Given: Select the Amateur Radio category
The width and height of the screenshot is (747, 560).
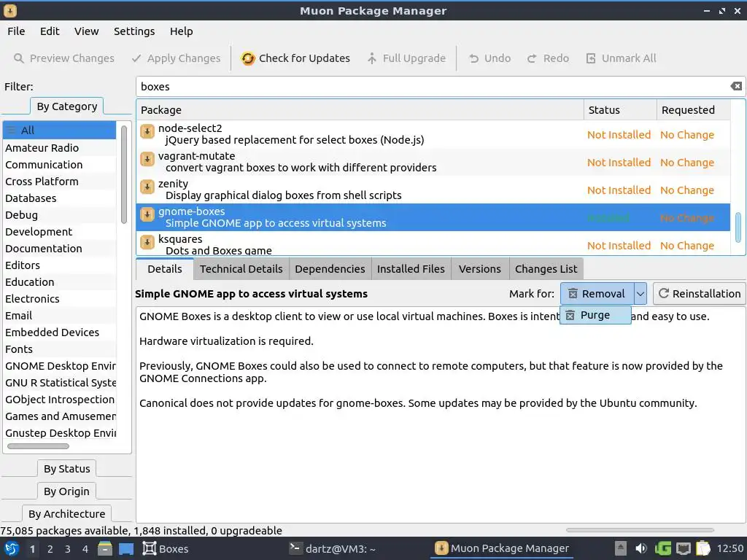Looking at the screenshot, I should (60, 147).
